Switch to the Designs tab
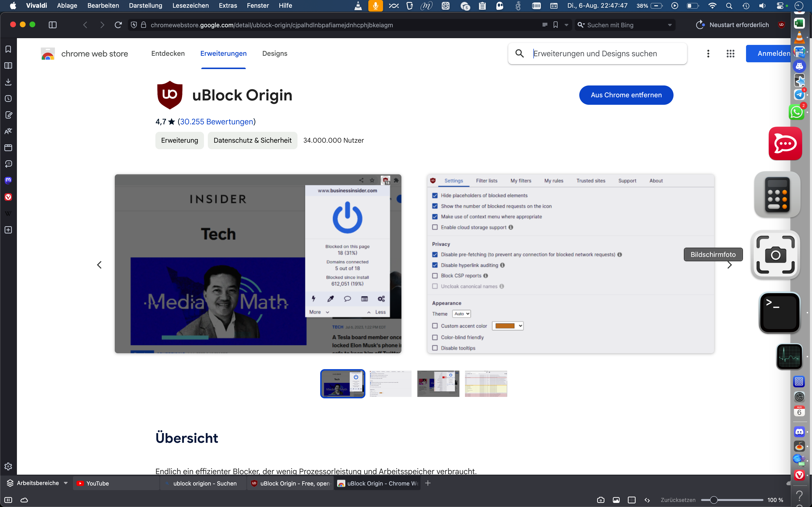 click(x=275, y=54)
